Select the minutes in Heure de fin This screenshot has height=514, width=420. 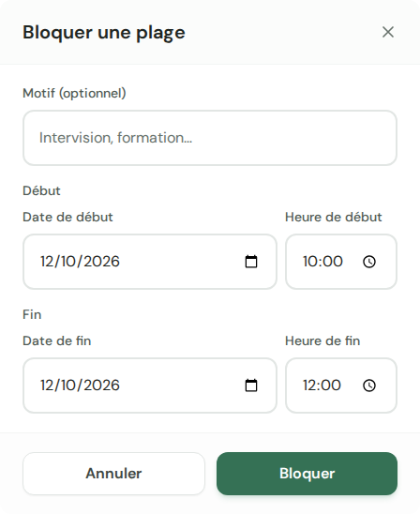330,385
